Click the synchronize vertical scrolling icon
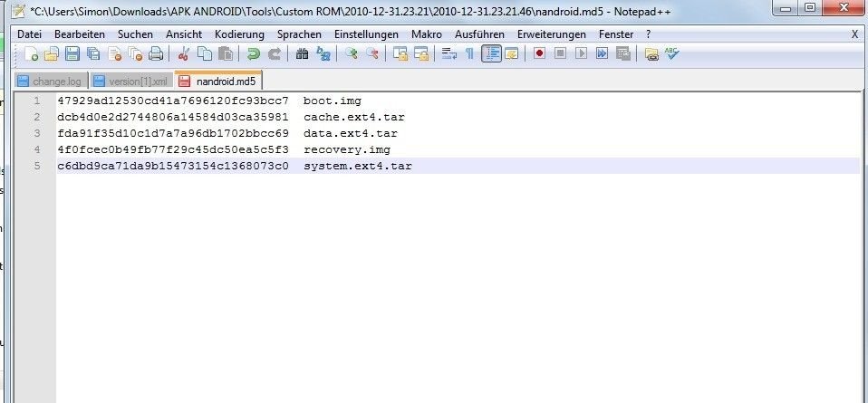 point(400,53)
